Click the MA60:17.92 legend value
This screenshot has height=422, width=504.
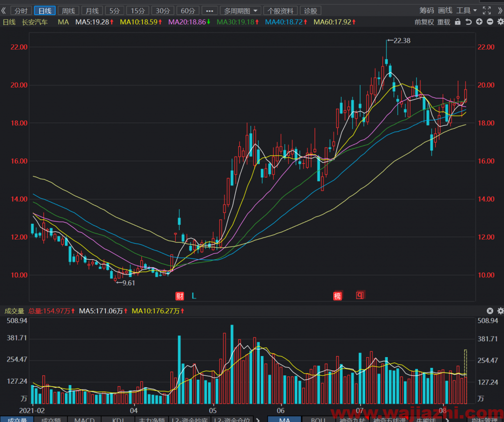[x=335, y=22]
